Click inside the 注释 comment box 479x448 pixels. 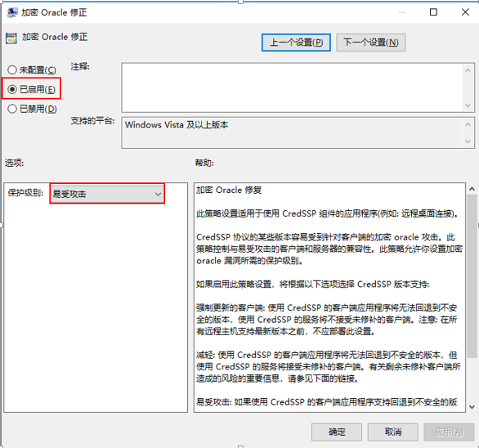[292, 87]
